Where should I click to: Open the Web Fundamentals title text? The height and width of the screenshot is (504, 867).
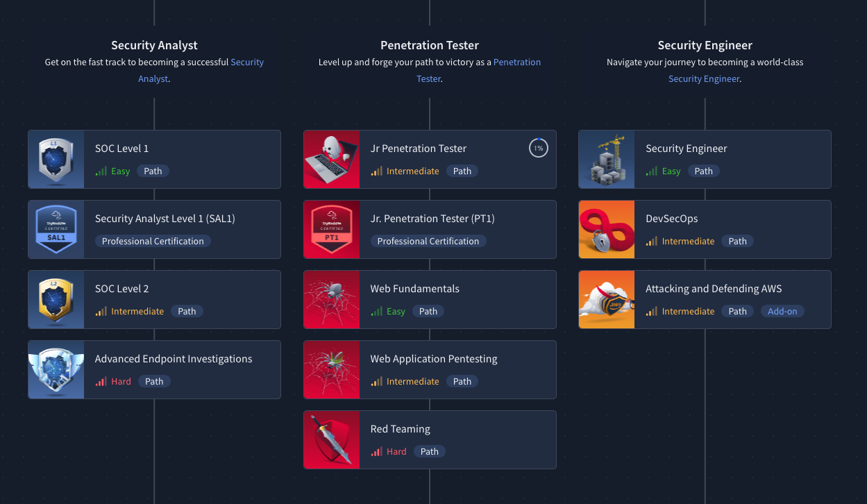415,289
